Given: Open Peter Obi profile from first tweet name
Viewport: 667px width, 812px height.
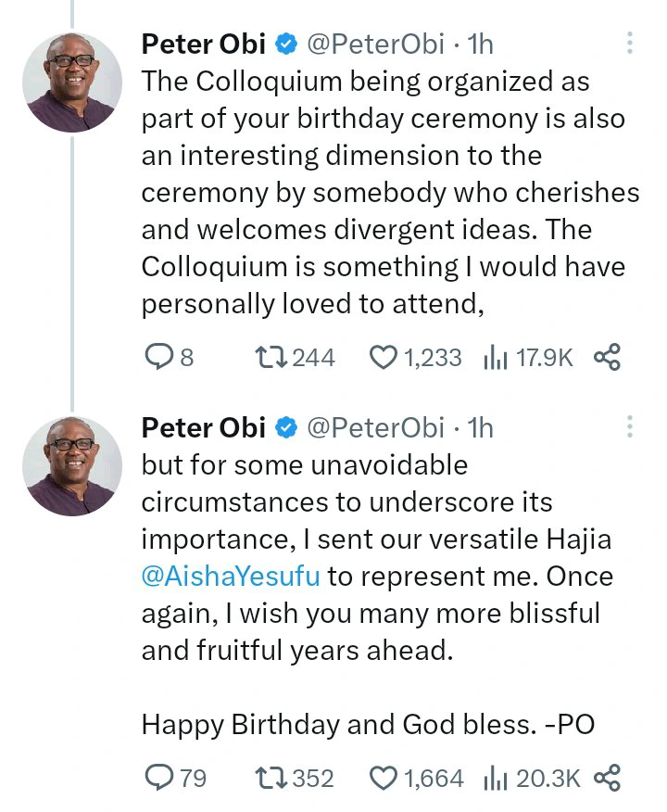Looking at the screenshot, I should (204, 44).
